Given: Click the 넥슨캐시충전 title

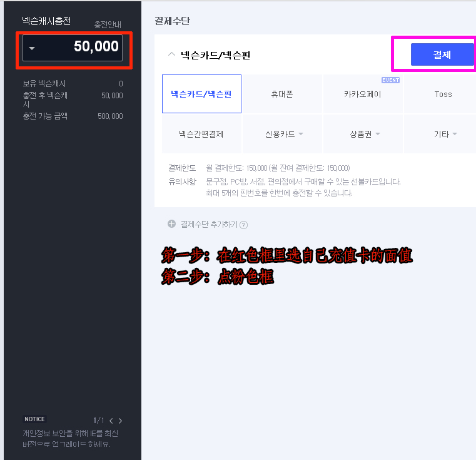Looking at the screenshot, I should [x=46, y=21].
